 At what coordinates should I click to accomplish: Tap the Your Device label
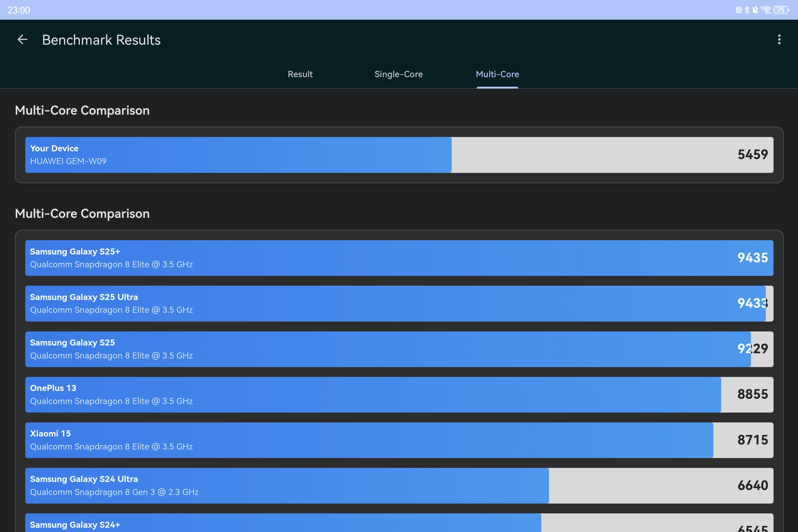tap(54, 149)
